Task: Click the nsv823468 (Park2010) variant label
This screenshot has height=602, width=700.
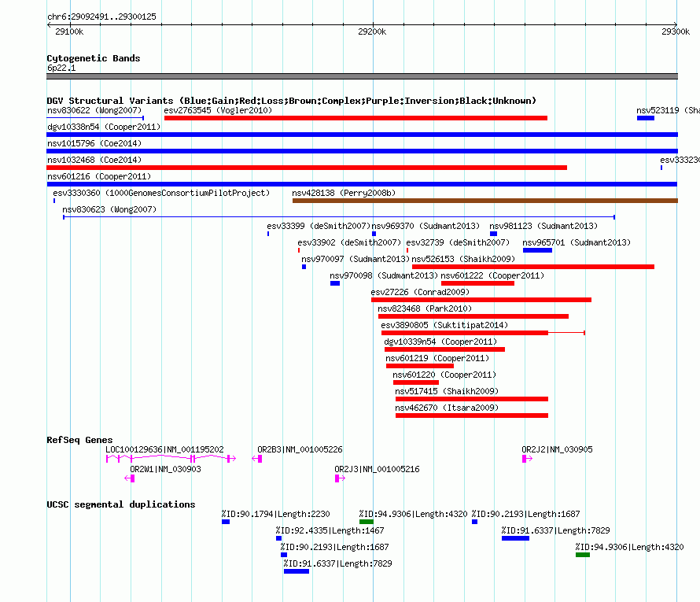Action: [425, 308]
